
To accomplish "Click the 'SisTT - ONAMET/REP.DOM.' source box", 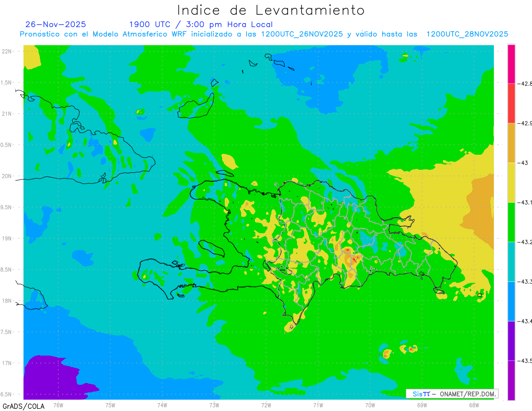I will 452,394.
